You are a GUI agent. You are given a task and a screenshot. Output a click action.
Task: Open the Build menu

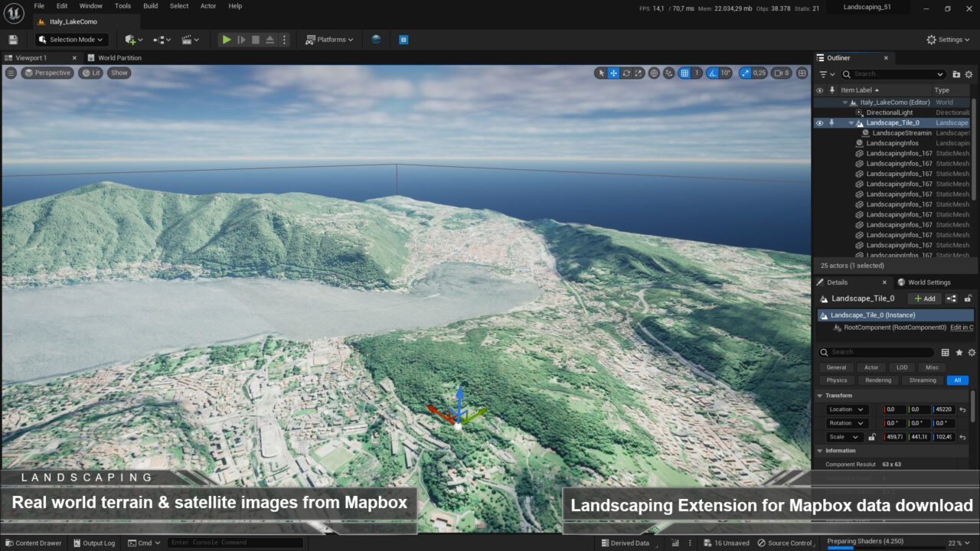pyautogui.click(x=150, y=5)
